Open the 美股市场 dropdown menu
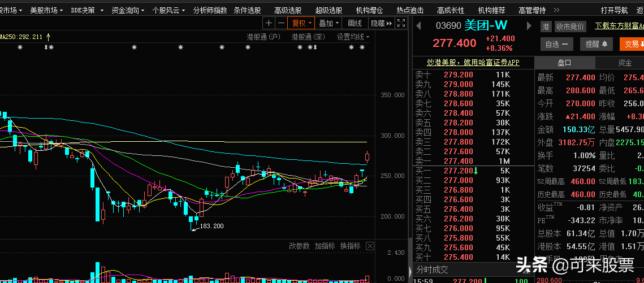Image resolution: width=644 pixels, height=283 pixels. (46, 10)
